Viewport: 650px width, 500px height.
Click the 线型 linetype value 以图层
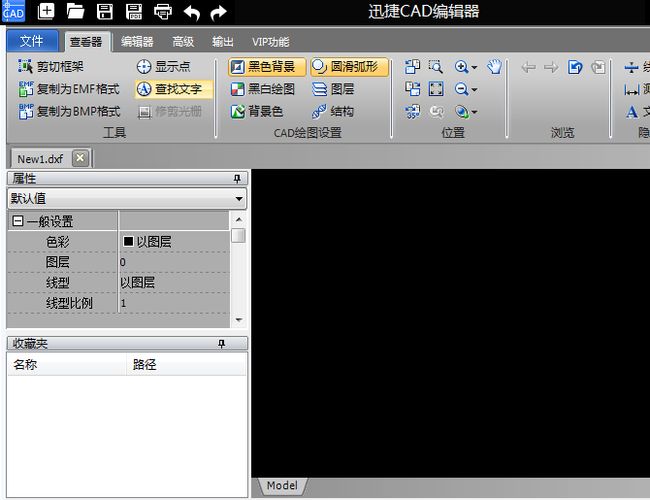pos(174,283)
